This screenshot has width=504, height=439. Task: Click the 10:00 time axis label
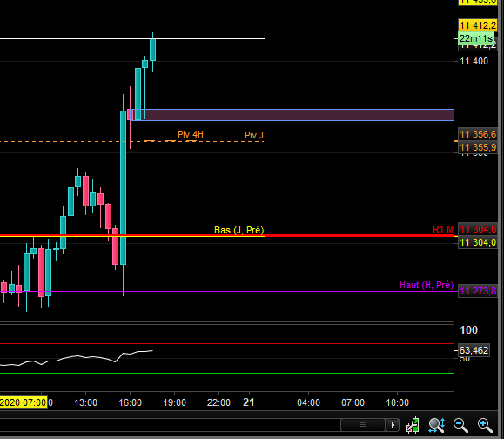[x=397, y=402]
